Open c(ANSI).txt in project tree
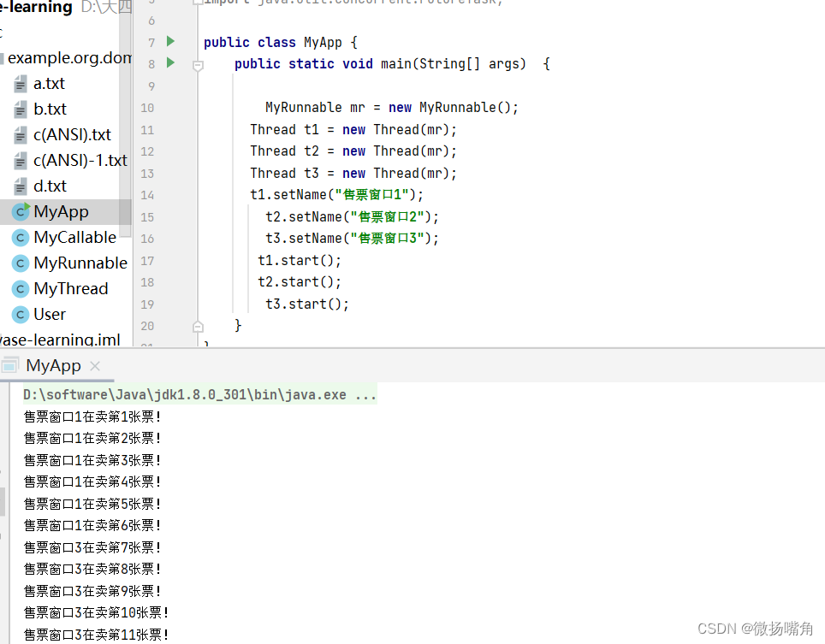This screenshot has width=825, height=644. pos(72,135)
